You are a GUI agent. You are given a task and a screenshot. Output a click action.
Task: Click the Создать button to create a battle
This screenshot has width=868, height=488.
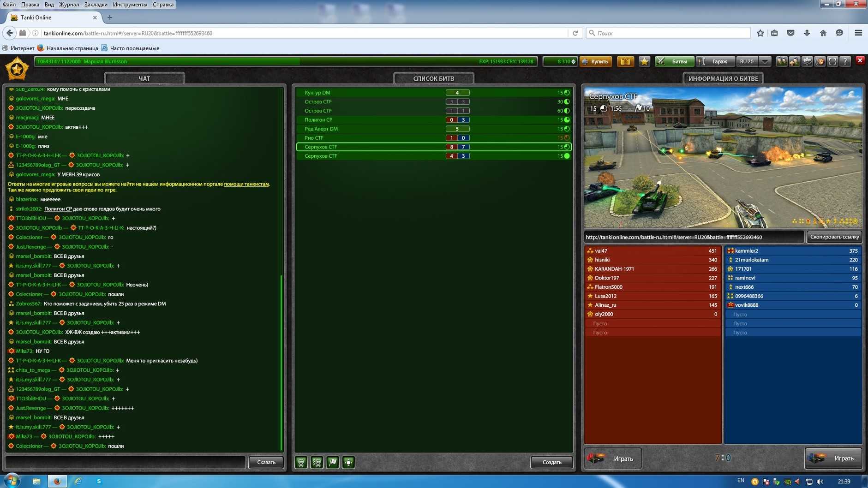(x=551, y=462)
